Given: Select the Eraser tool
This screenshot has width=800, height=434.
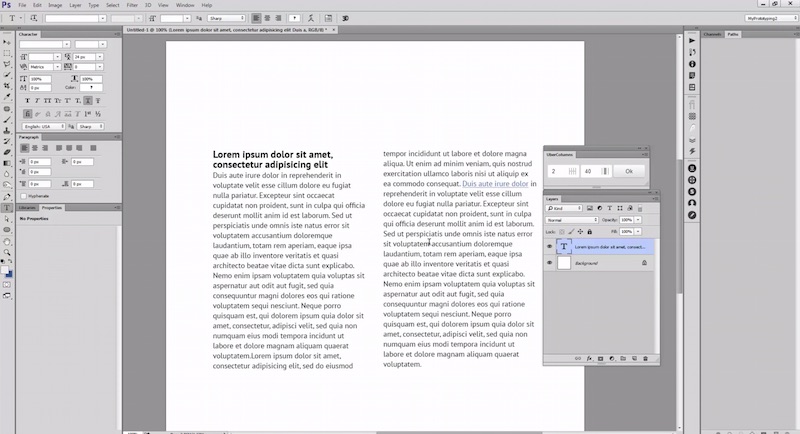Looking at the screenshot, I should point(7,152).
